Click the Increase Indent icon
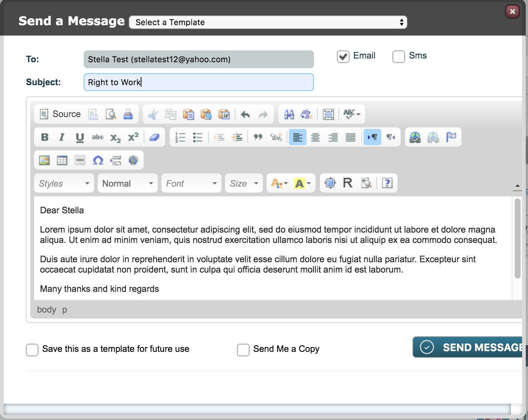528x420 pixels. point(237,137)
